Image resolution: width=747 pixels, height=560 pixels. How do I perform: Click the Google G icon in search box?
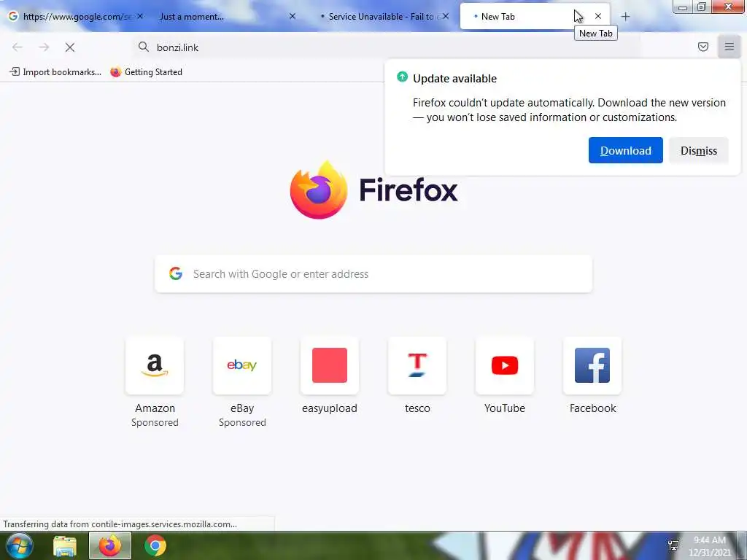[176, 273]
